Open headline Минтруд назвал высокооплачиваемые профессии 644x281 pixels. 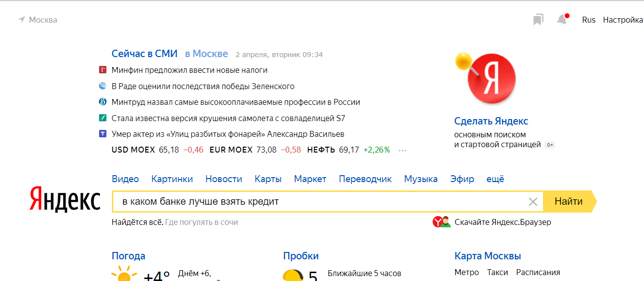tap(236, 102)
